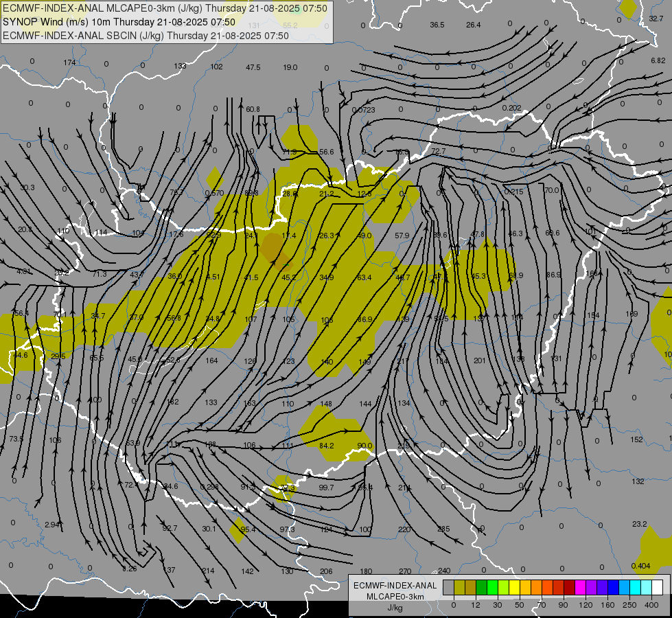
Task: Click the map value '70.0'
Action: coord(552,190)
